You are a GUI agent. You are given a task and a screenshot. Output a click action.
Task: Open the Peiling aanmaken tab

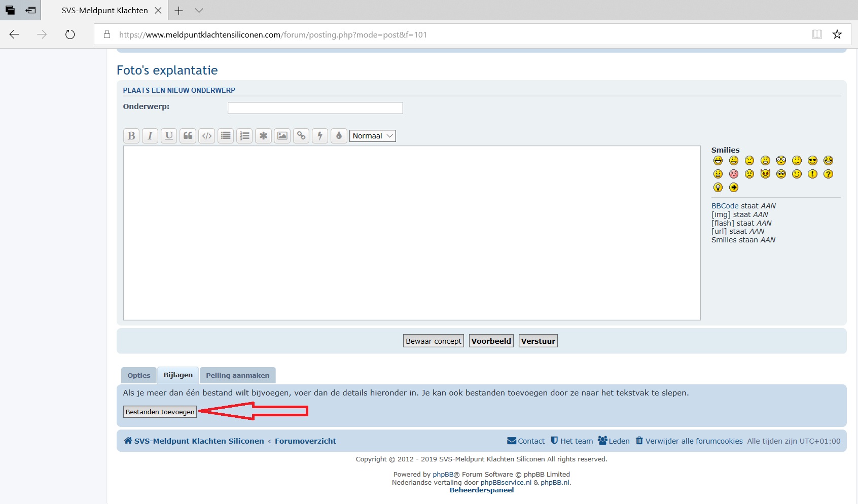click(237, 376)
